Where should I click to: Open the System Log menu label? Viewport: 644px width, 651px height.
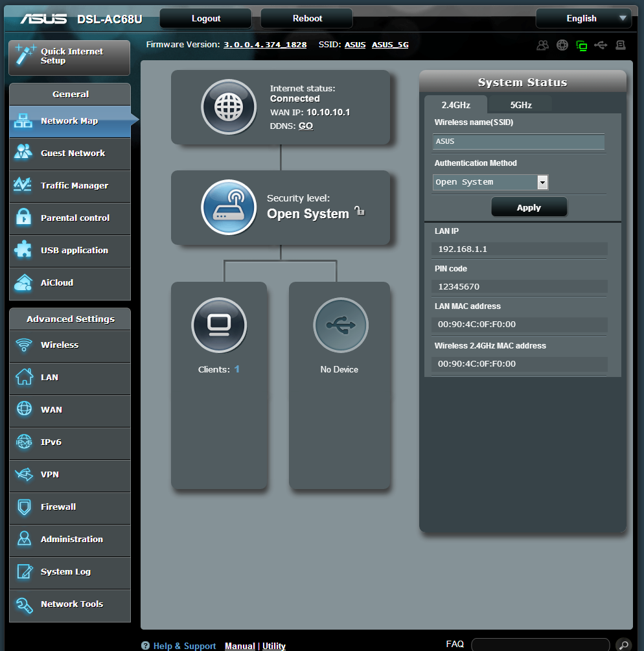click(65, 572)
